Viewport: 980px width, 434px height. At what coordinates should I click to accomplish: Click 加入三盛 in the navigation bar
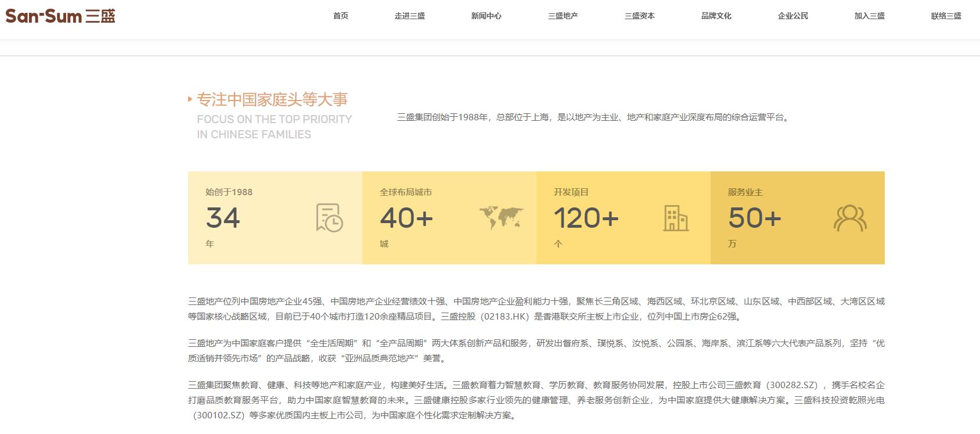pyautogui.click(x=870, y=16)
